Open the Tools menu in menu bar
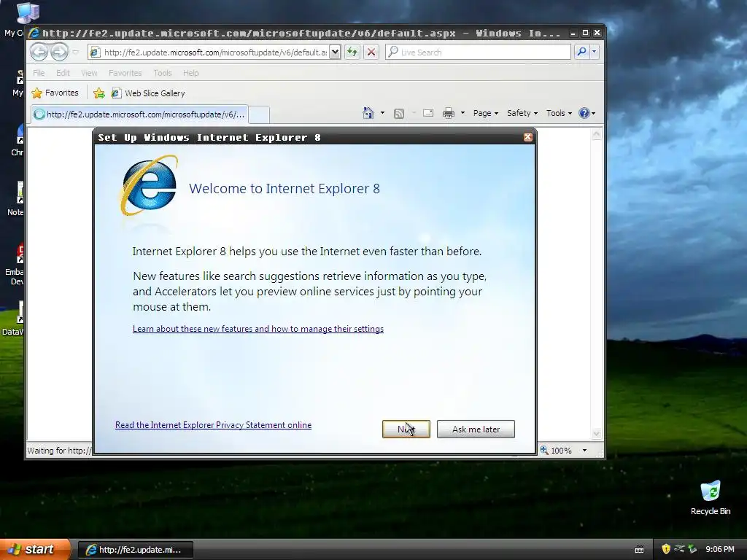 point(163,73)
